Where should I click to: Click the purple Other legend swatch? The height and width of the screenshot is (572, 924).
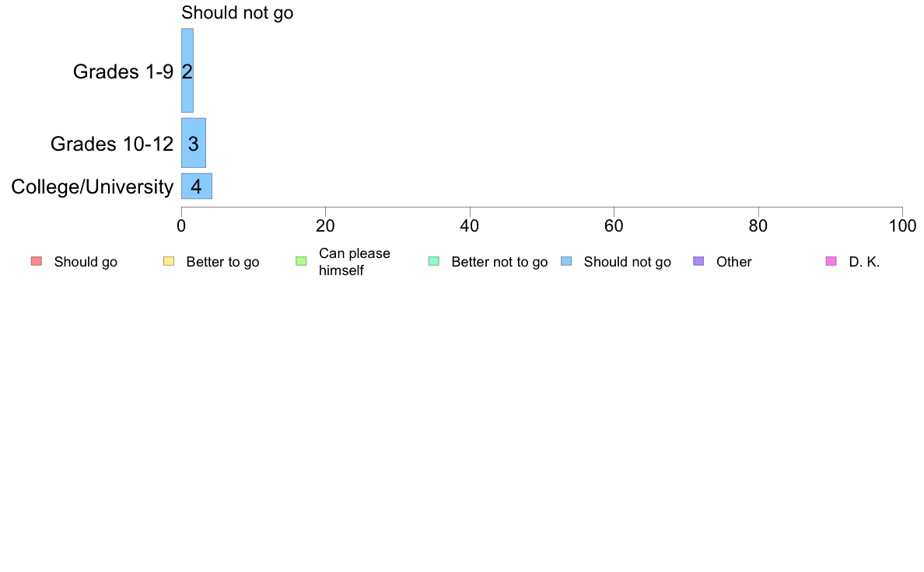pyautogui.click(x=698, y=261)
